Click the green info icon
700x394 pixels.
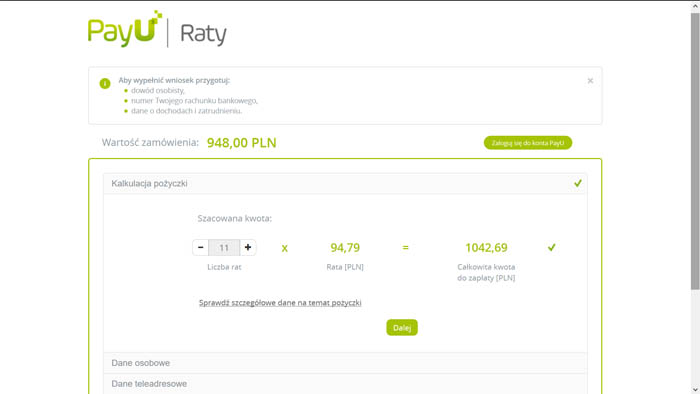coord(105,83)
